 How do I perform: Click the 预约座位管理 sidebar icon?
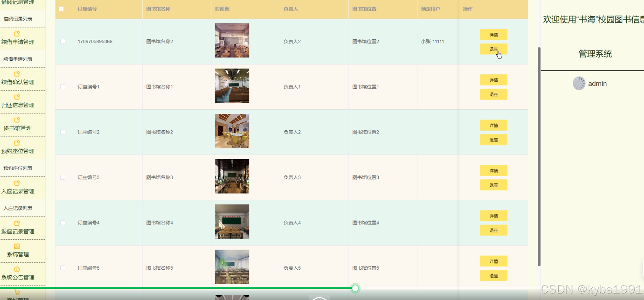pos(17,143)
